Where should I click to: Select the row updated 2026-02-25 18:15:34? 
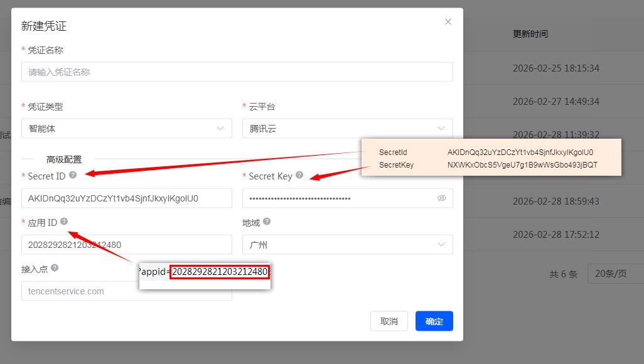pos(555,68)
